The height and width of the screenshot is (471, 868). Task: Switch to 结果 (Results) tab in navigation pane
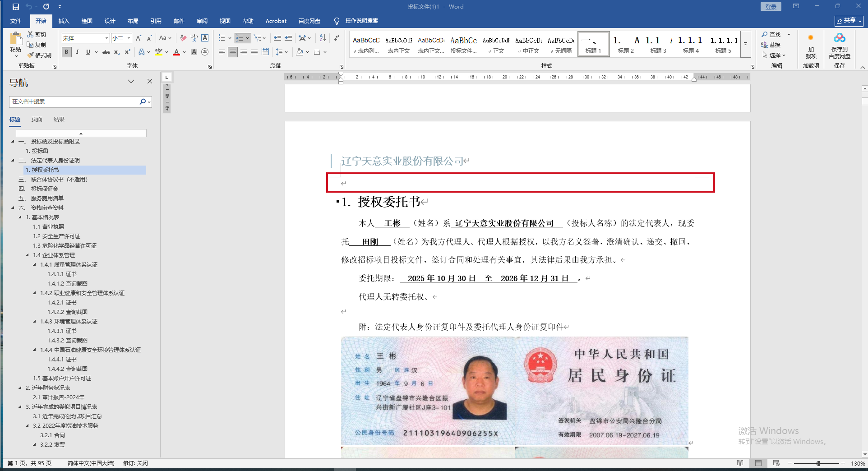tap(59, 120)
